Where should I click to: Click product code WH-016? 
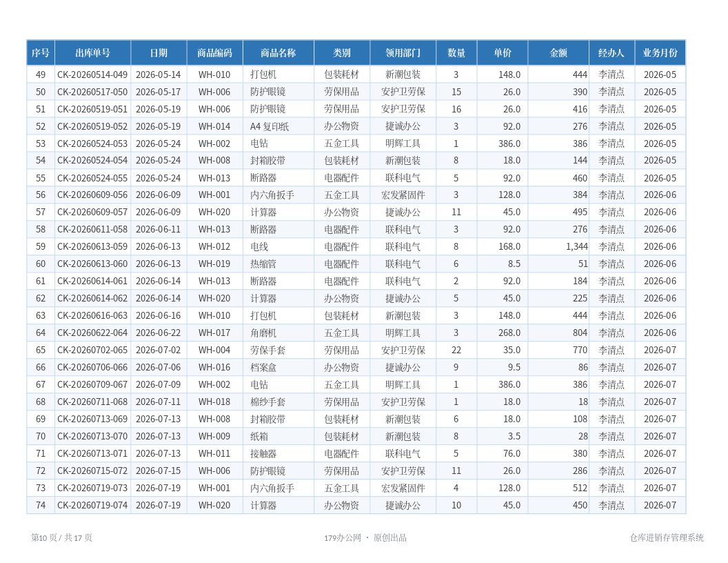214,368
